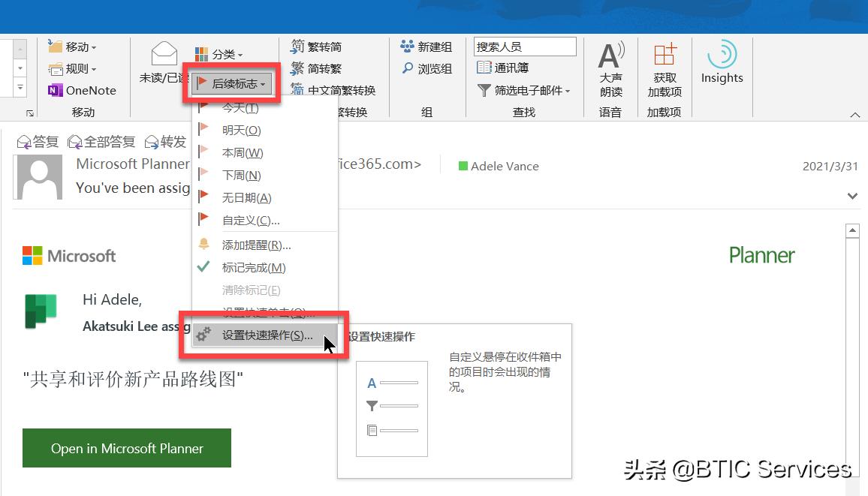Screen dimensions: 868x496
Task: Open 获取加载项 to get add-ins
Action: pos(664,68)
